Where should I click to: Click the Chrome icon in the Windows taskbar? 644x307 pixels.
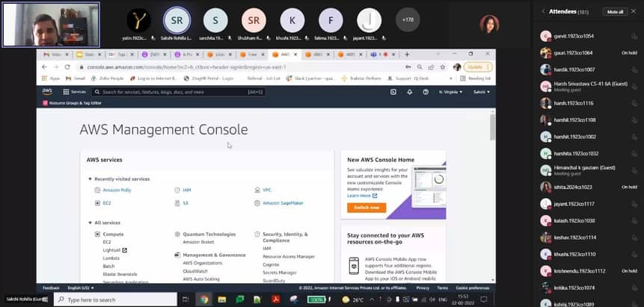[x=203, y=300]
